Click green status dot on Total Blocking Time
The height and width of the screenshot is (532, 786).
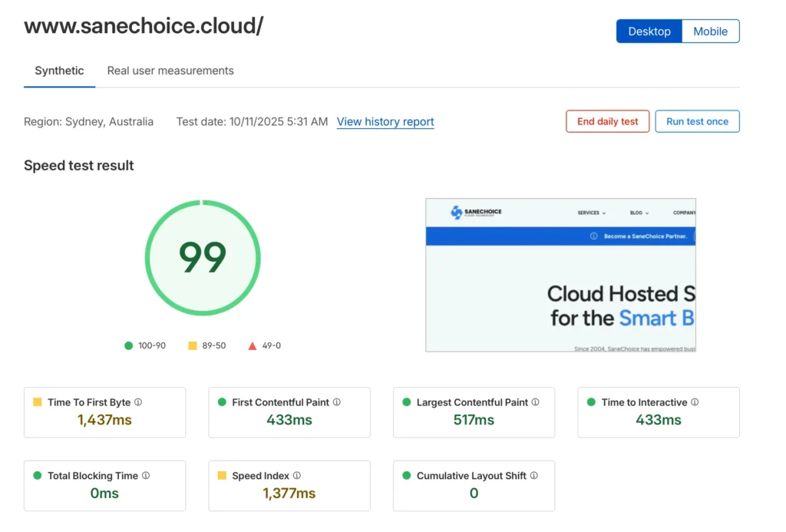[x=37, y=475]
